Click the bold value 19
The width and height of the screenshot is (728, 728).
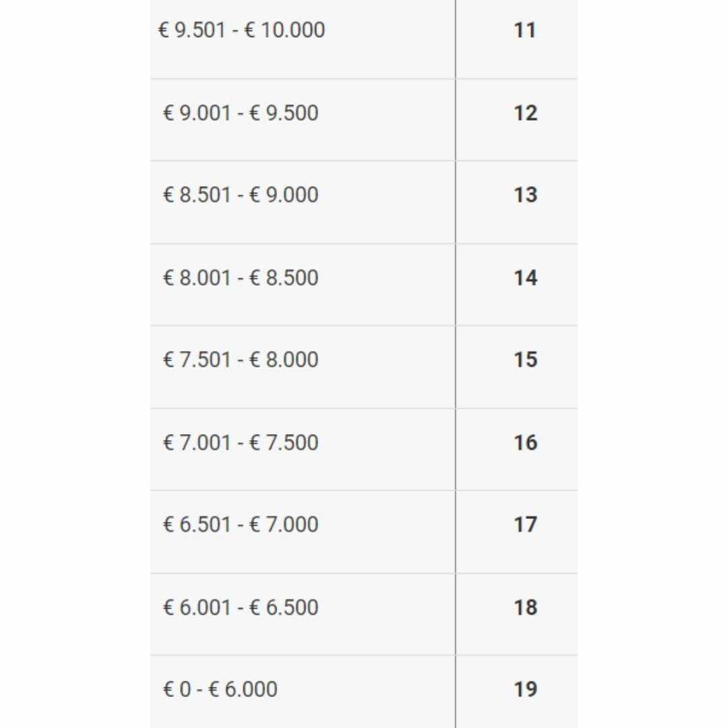point(525,689)
